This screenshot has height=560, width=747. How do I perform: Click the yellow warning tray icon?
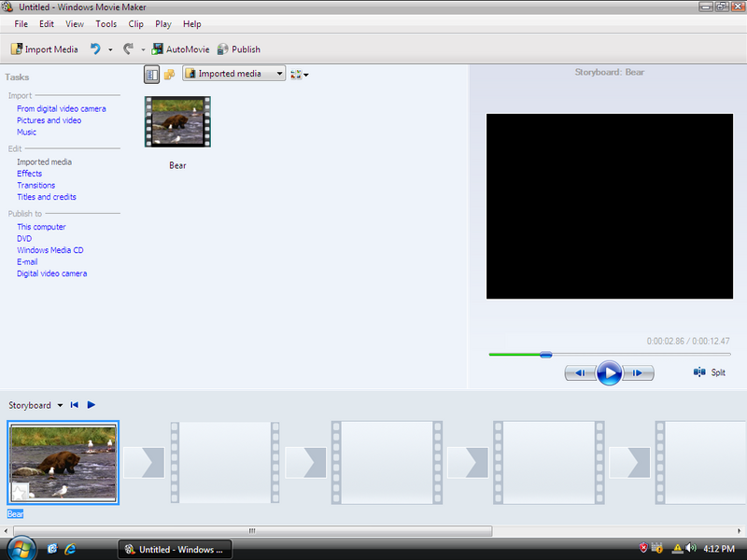677,549
